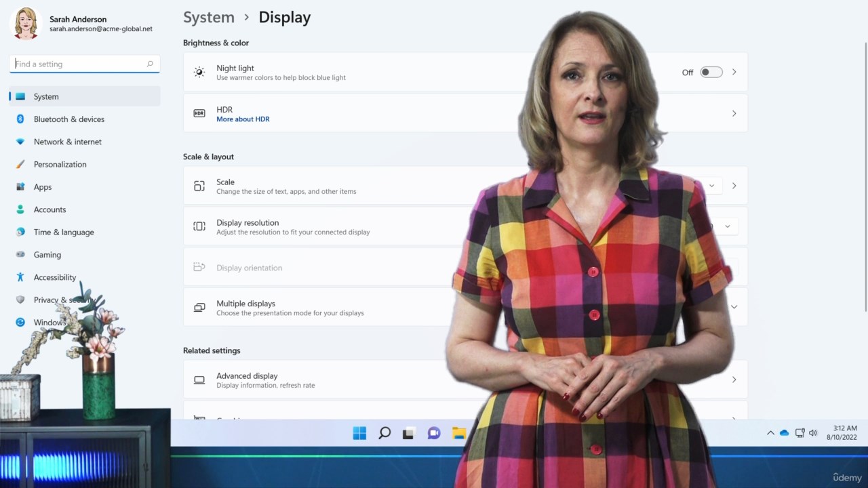Open the HDR page using its chevron

coord(734,114)
